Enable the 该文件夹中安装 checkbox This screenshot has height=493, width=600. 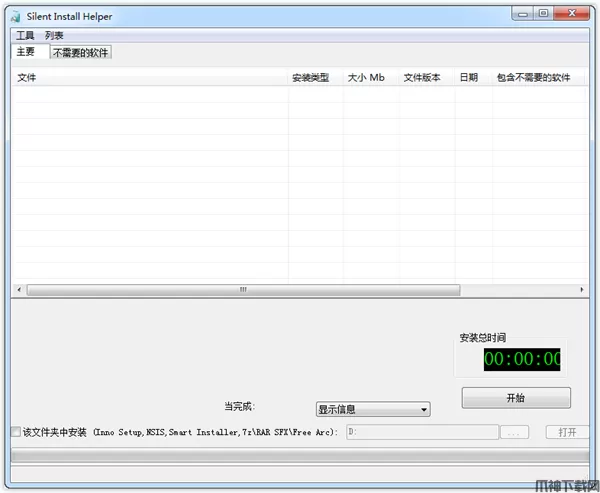click(x=16, y=432)
